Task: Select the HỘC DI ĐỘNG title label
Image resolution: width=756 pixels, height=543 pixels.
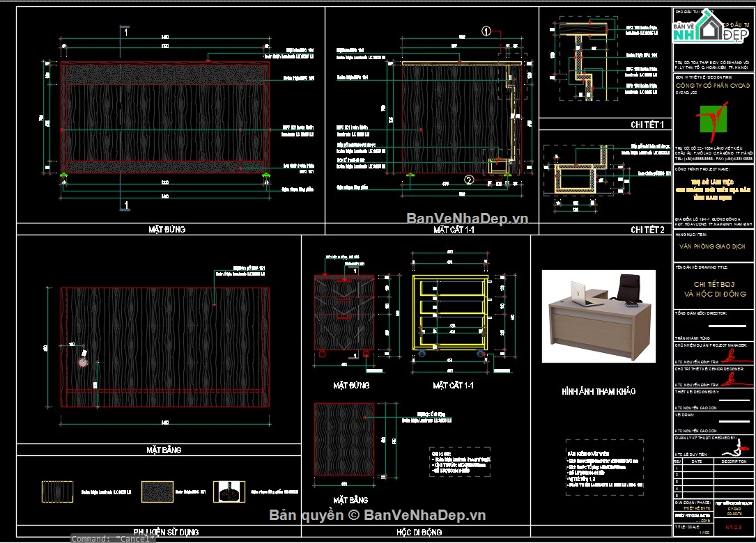Action: (x=416, y=532)
